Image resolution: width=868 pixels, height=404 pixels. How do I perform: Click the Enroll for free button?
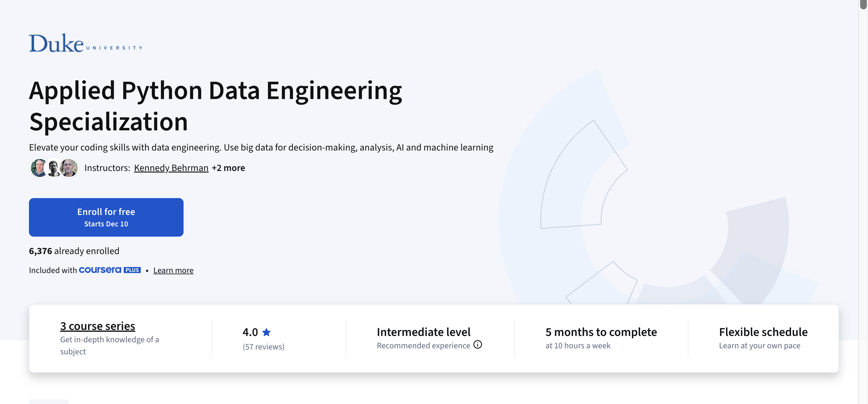[x=106, y=217]
